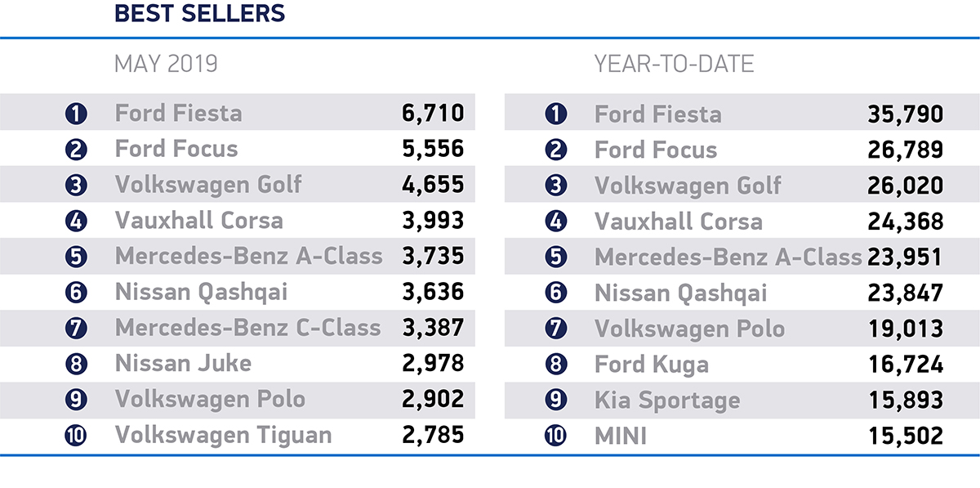Click the rank 9 badge beside Kia Sportage
The image size is (980, 488).
[555, 401]
